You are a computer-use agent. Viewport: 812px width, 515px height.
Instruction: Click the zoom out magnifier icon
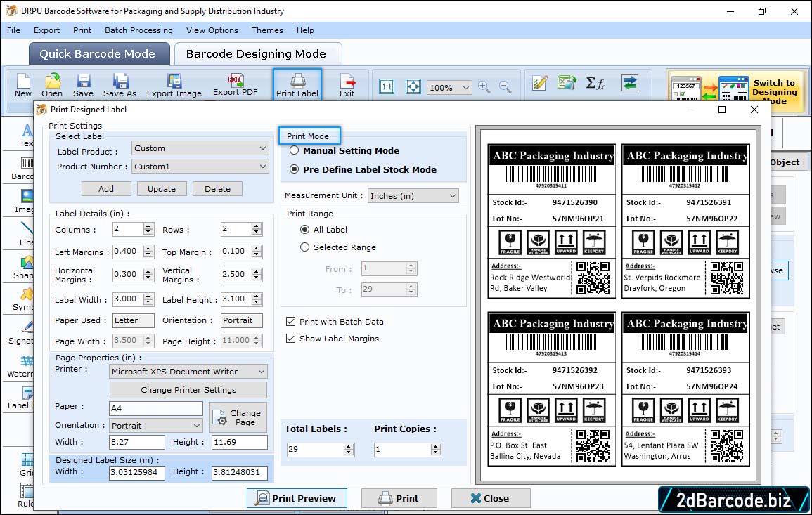point(505,87)
